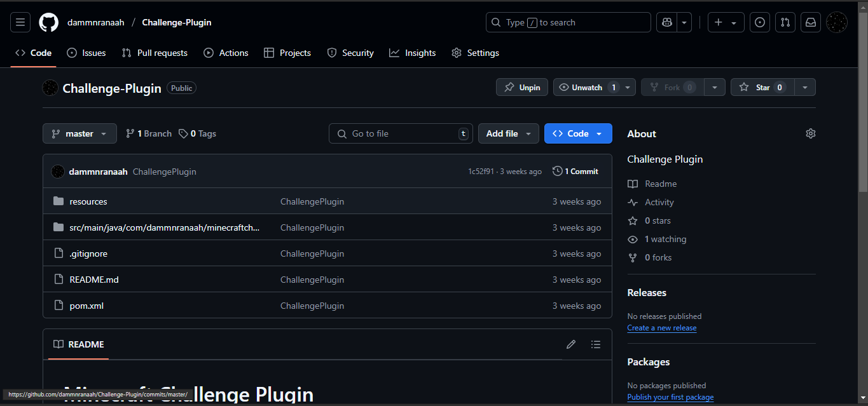Open README outline list icon

coord(595,344)
